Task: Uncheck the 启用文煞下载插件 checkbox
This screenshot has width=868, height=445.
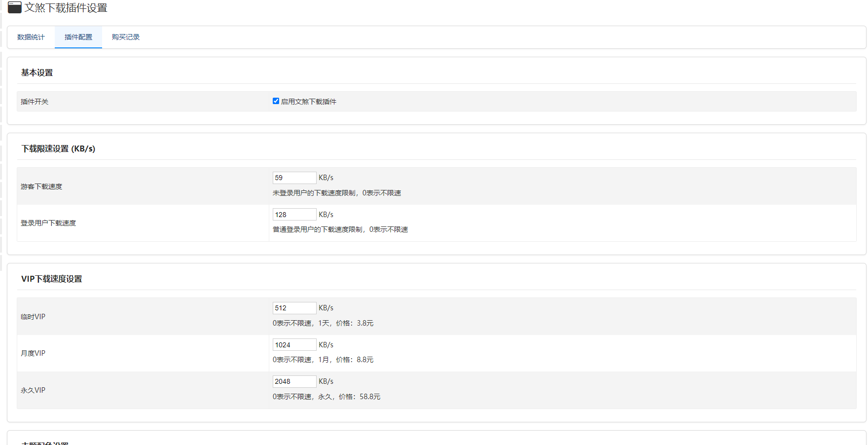Action: point(276,101)
